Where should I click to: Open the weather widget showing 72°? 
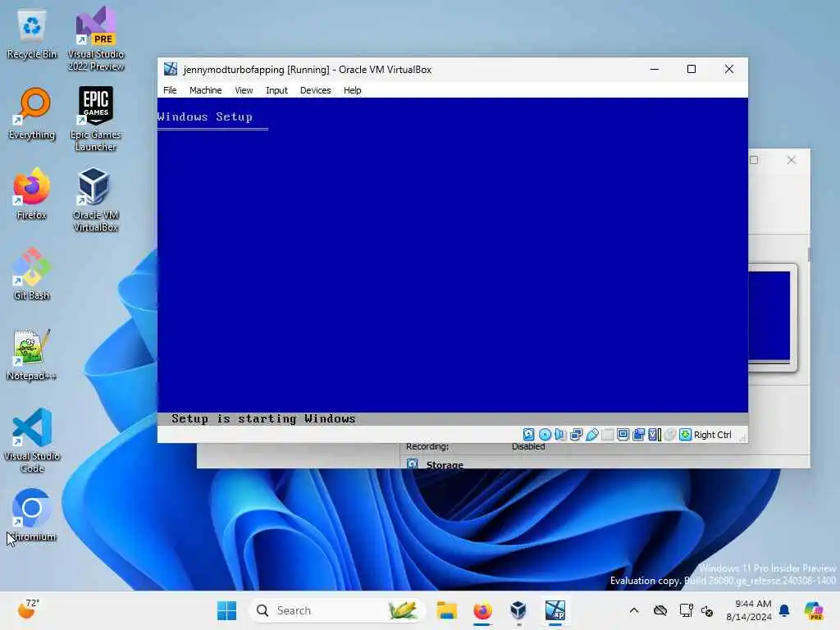tap(28, 609)
